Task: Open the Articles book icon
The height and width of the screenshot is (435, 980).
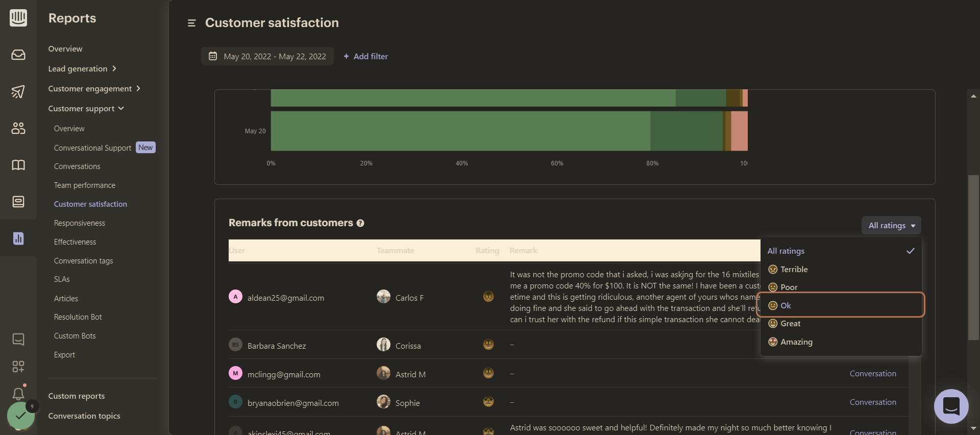Action: coord(18,165)
